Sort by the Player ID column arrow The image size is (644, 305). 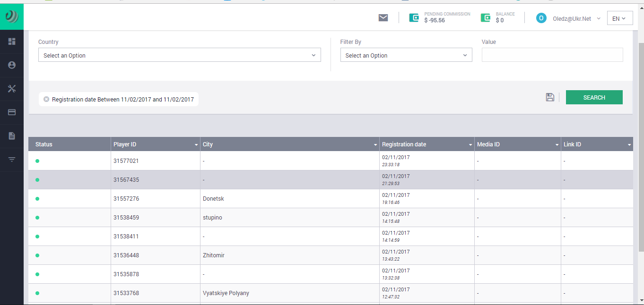[196, 144]
